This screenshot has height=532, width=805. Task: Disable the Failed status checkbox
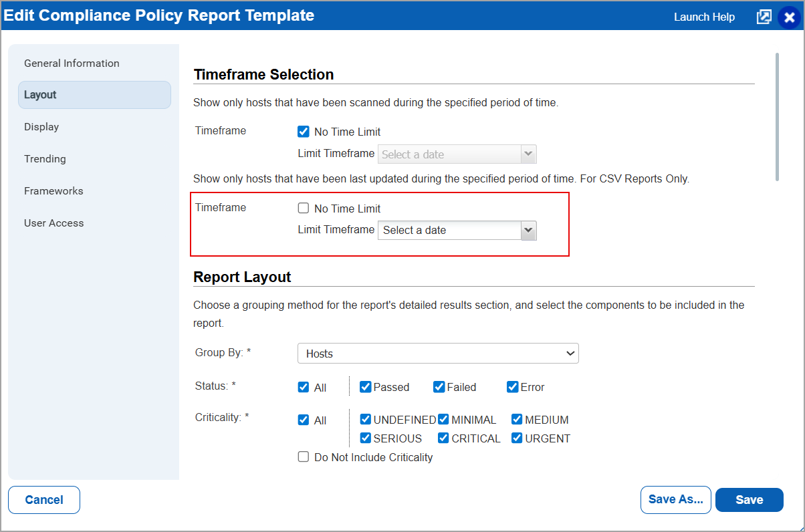point(439,386)
